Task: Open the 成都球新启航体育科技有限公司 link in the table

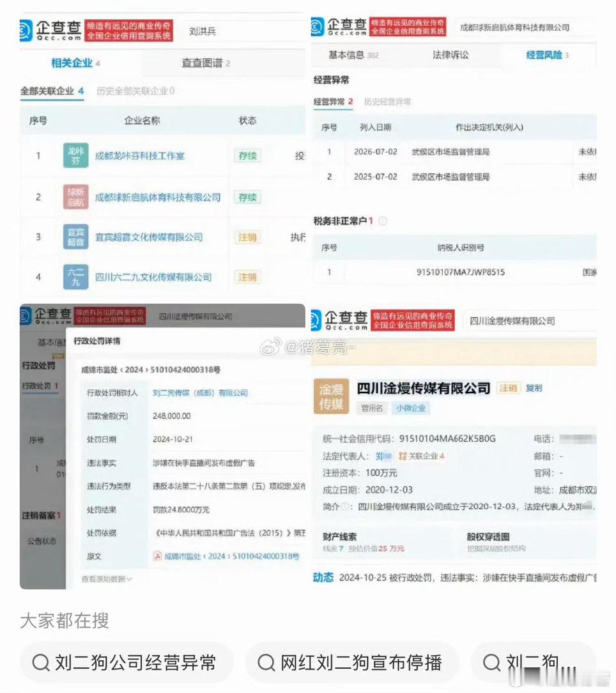Action: [x=158, y=197]
